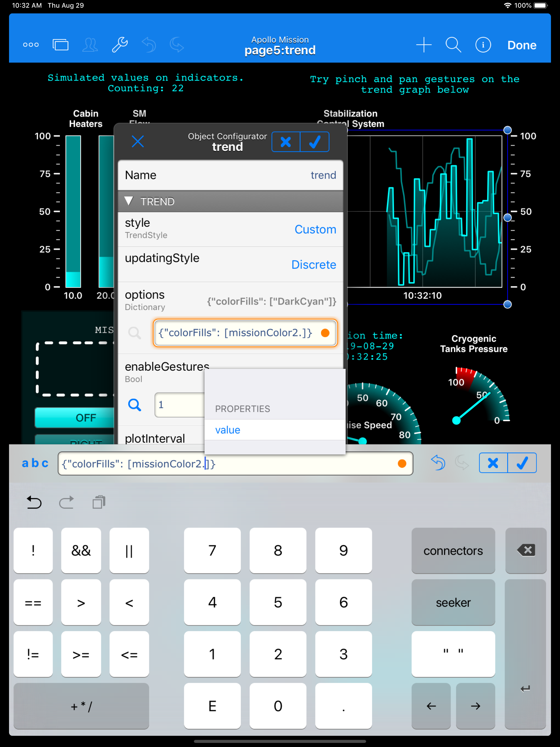Open the wrench tools icon

pos(119,45)
